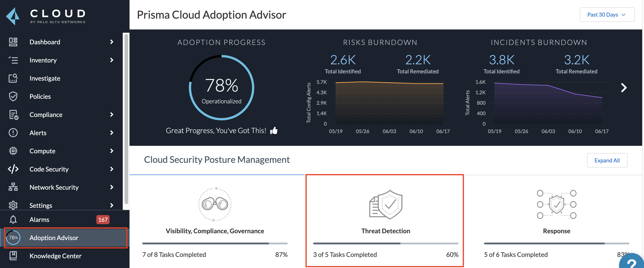Screen dimensions: 644x268
Task: Click the Compute chip icon
Action: coord(13,151)
